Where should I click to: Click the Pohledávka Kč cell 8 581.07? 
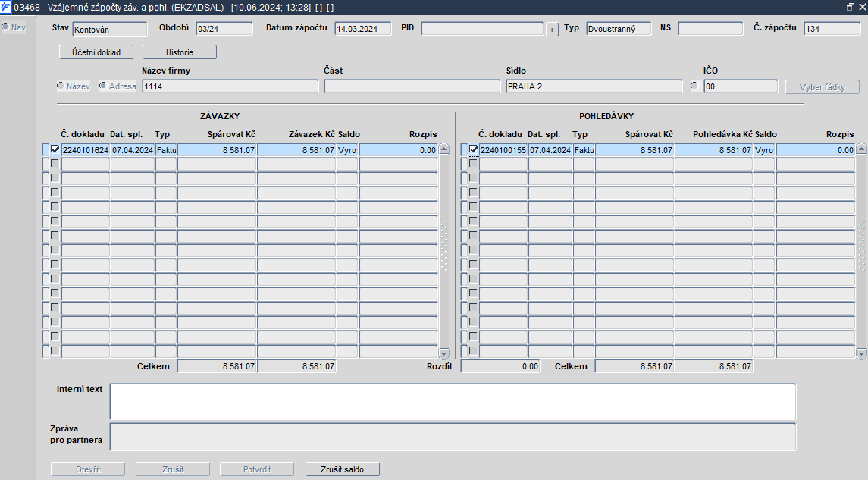[x=713, y=150]
